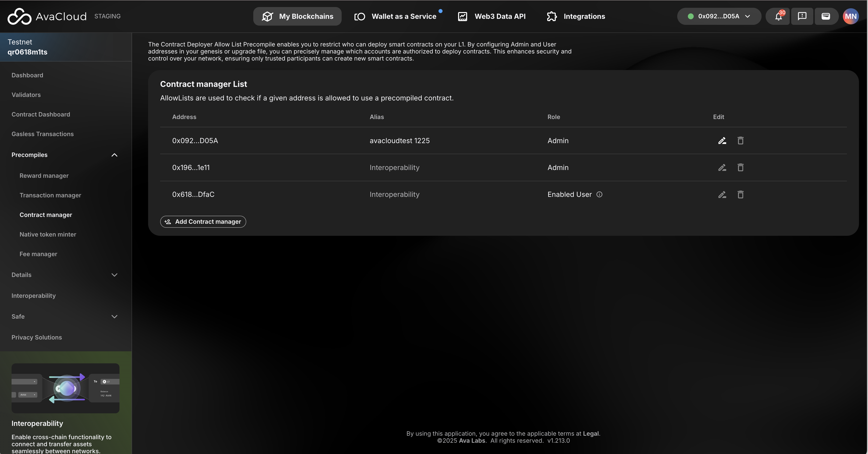This screenshot has height=454, width=868.
Task: Expand the Safe sidebar section
Action: (114, 317)
